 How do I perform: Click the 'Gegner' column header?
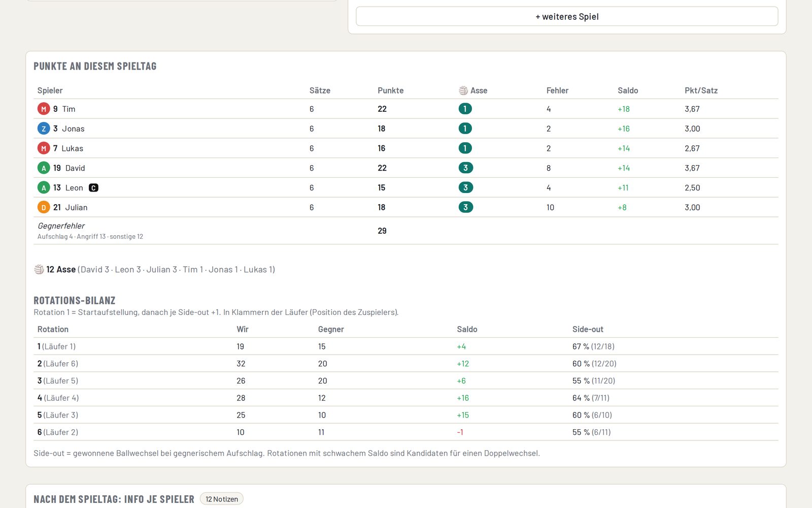[331, 329]
